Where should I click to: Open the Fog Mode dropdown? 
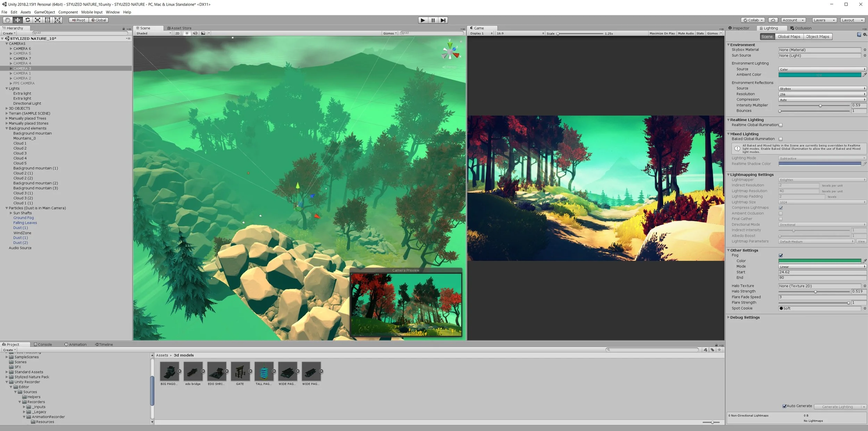822,266
